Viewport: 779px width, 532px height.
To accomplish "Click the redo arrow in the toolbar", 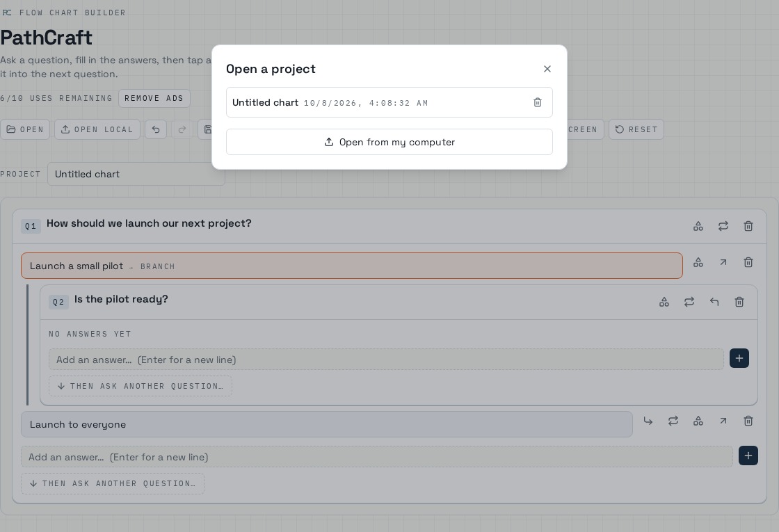I will (x=182, y=129).
